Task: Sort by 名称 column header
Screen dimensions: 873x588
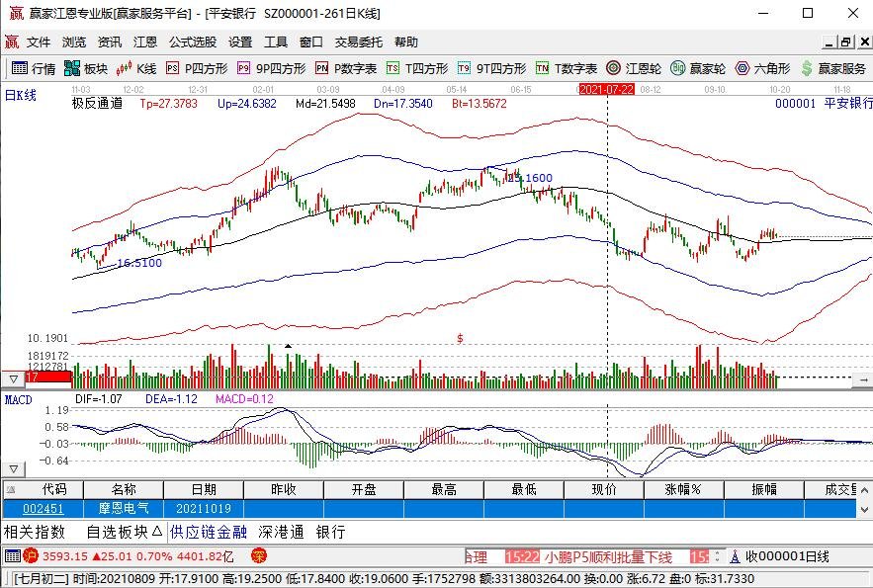Action: coord(124,489)
